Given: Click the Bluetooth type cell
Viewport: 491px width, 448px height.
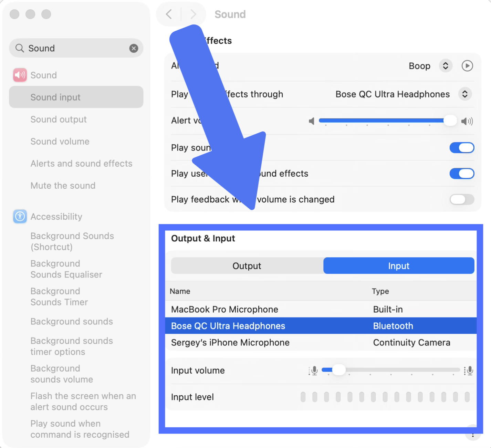Looking at the screenshot, I should coord(393,326).
